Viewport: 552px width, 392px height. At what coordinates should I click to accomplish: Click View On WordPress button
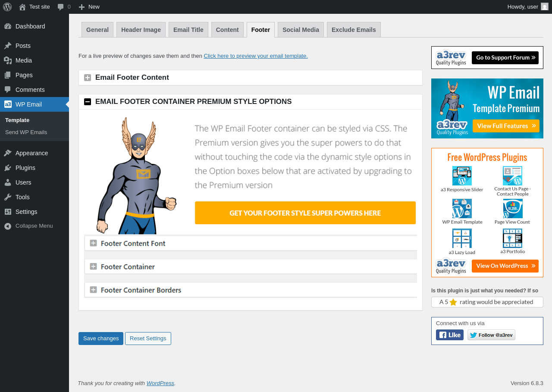coord(505,266)
